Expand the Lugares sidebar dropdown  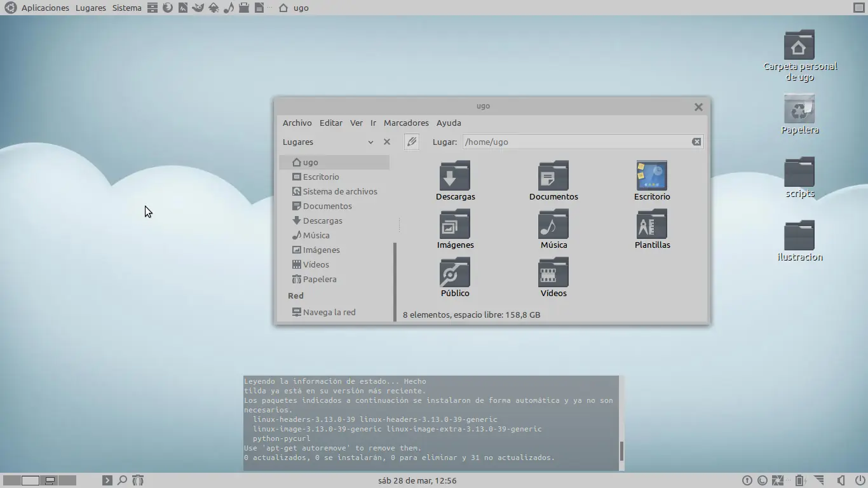tap(370, 142)
